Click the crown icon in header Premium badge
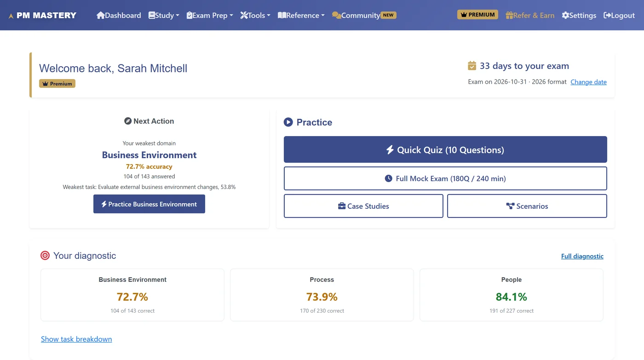 [x=464, y=15]
